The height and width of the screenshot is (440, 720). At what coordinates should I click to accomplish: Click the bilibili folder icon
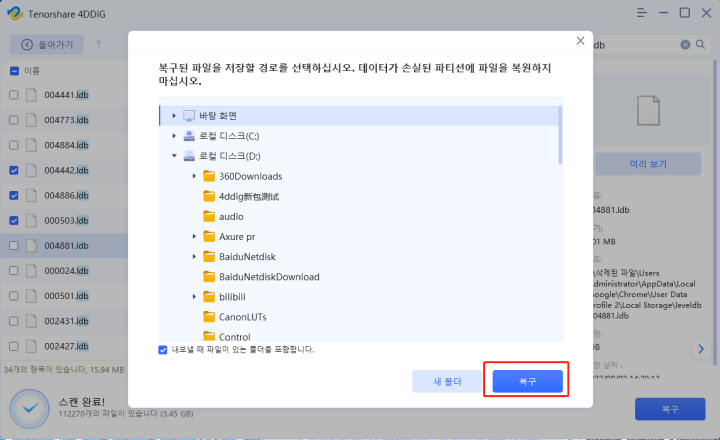coord(209,297)
